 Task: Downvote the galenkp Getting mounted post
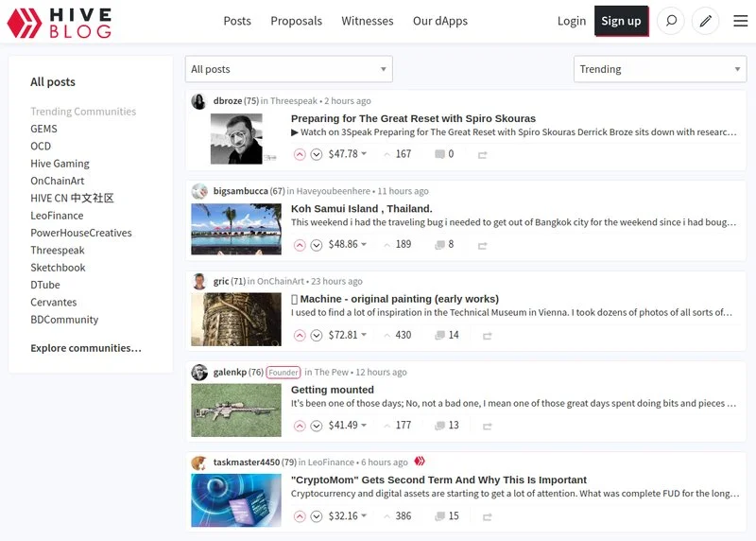click(x=317, y=427)
